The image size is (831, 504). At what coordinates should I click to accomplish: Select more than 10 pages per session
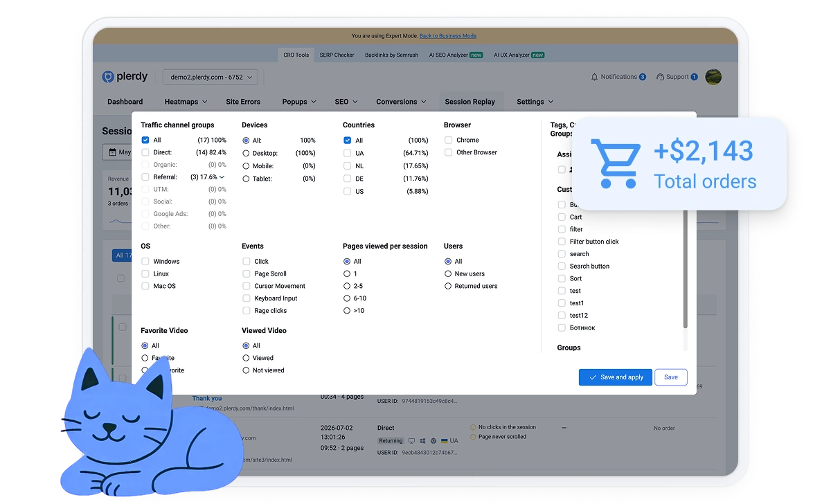(x=347, y=311)
